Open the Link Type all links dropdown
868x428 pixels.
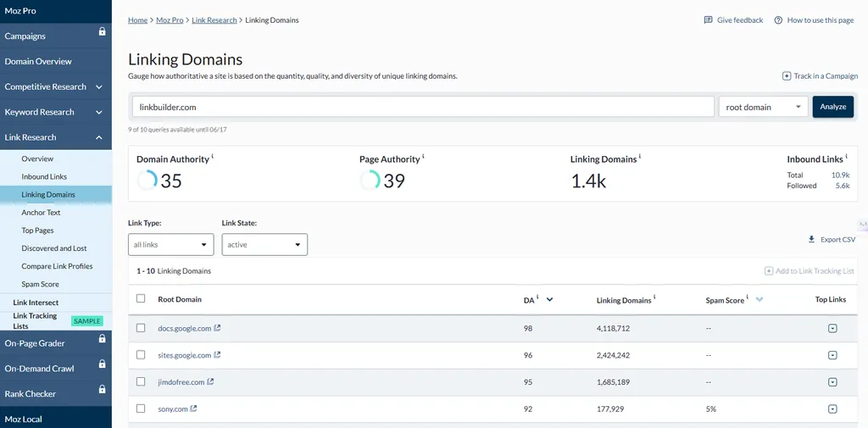(170, 244)
